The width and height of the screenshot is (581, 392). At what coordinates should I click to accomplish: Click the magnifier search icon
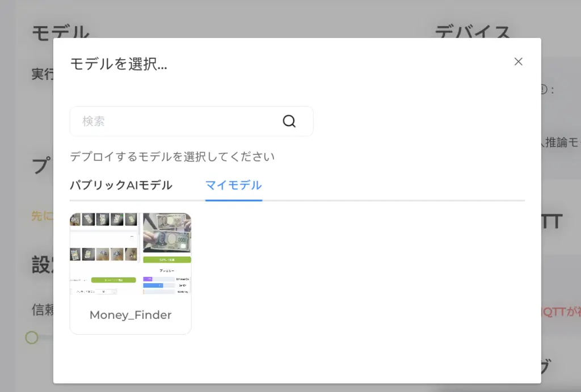[x=289, y=121]
